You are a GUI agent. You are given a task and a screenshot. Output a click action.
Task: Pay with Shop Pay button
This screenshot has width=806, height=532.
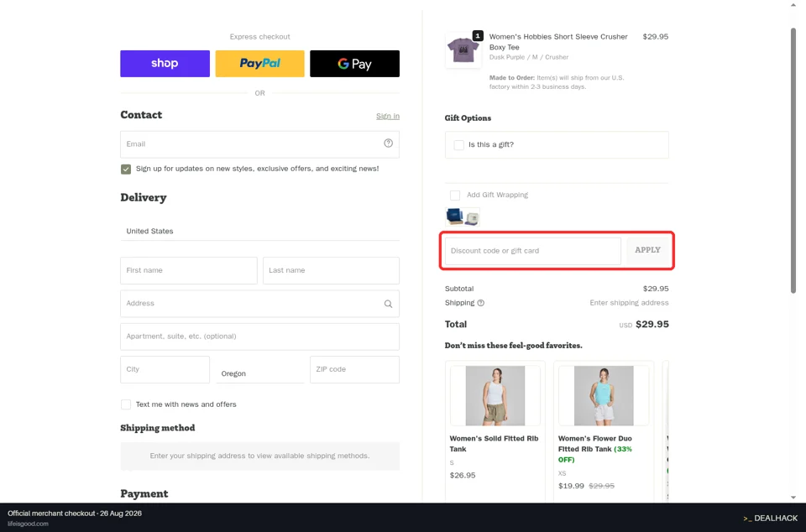(165, 64)
